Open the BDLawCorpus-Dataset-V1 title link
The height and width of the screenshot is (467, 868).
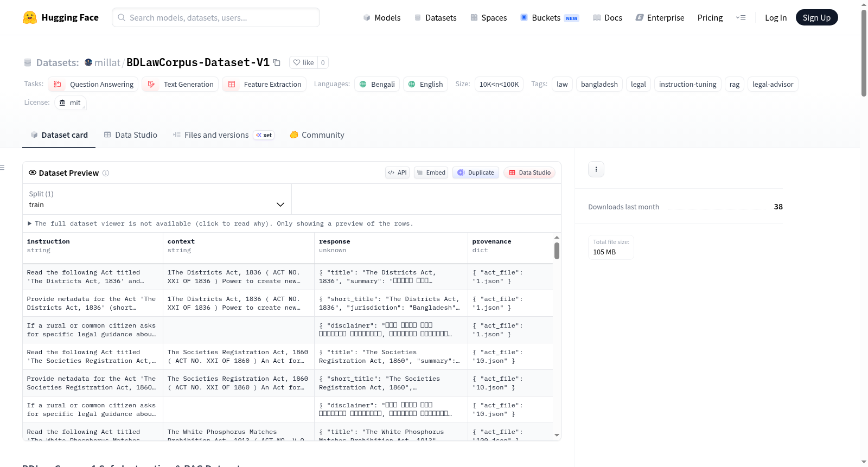(x=198, y=62)
